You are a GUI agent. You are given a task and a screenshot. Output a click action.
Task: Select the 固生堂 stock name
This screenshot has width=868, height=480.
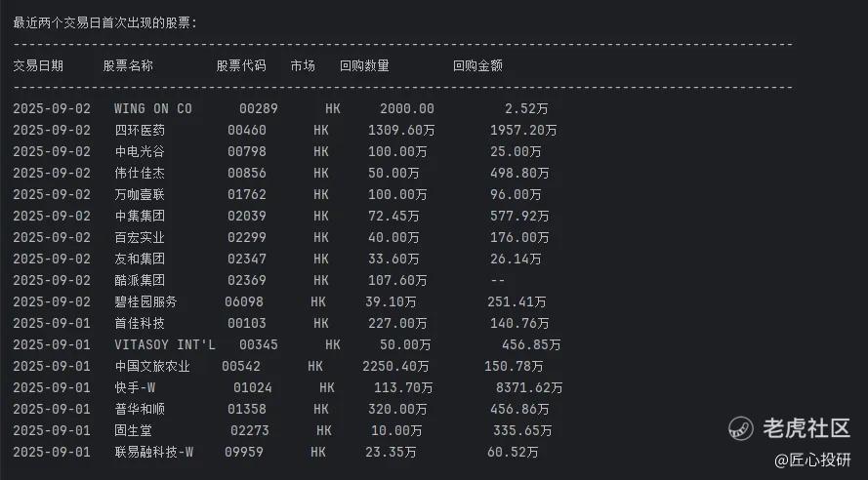134,430
